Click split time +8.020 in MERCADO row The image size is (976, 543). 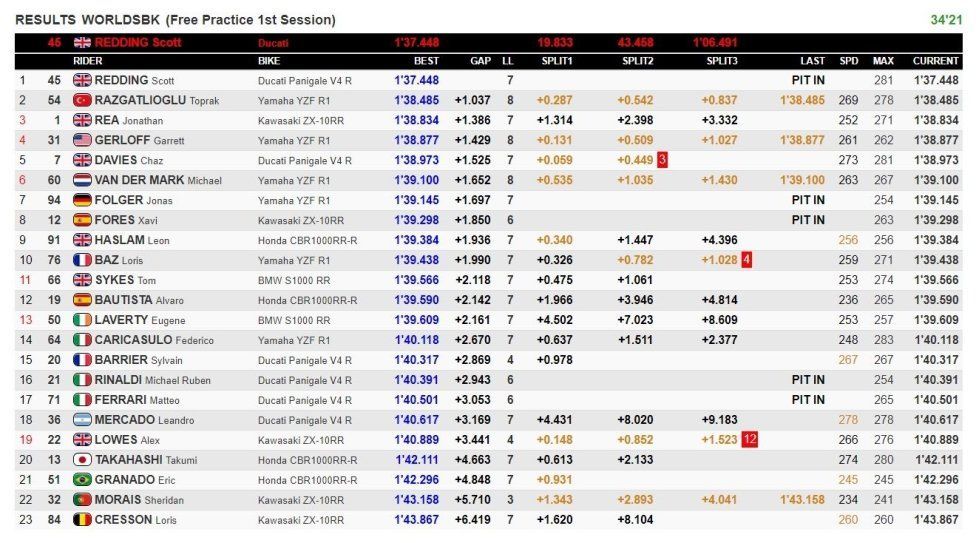635,419
